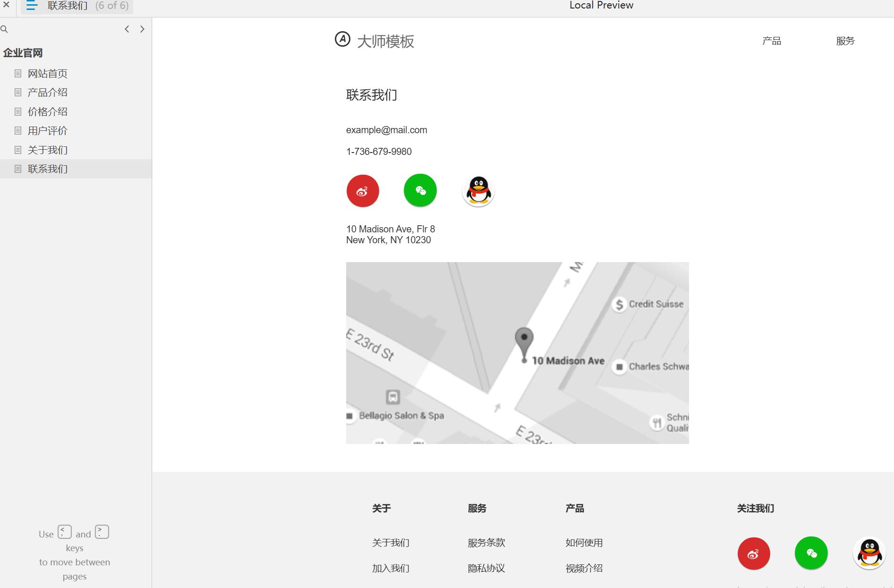Screen dimensions: 894x588
Task: Click the green WeChat icon under contact info
Action: [420, 190]
